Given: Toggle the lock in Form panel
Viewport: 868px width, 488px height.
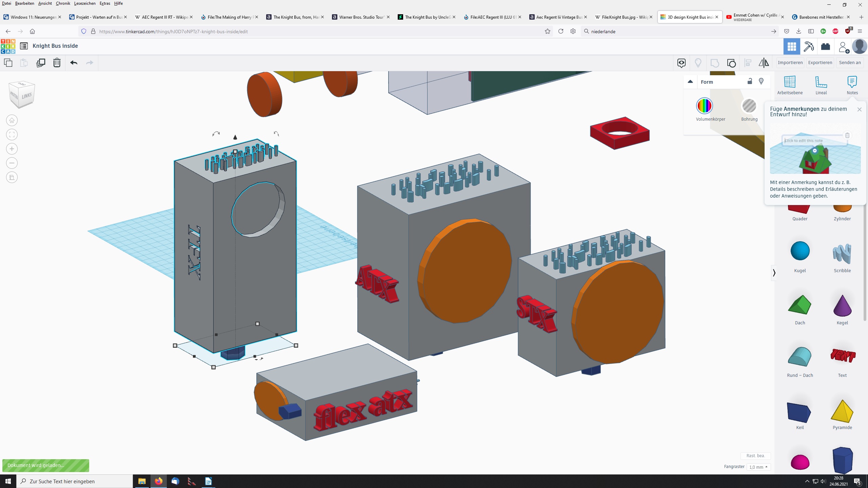Looking at the screenshot, I should coord(750,81).
